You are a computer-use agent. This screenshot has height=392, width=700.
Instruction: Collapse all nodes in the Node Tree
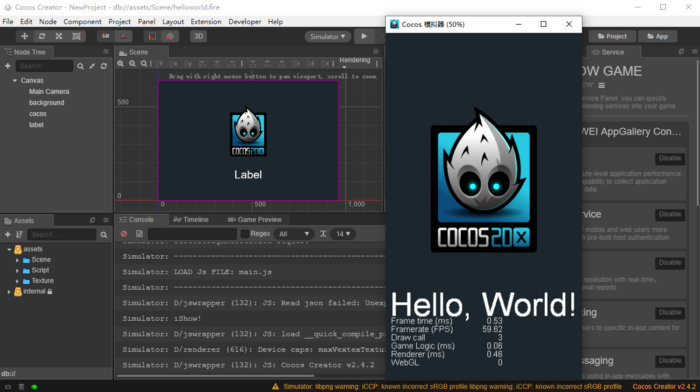(92, 66)
